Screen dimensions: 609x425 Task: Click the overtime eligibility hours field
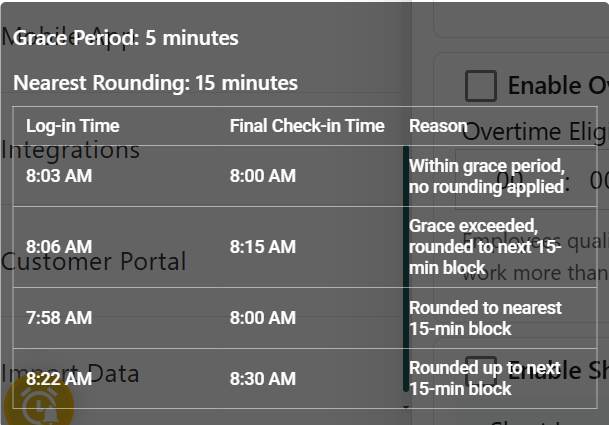[508, 180]
